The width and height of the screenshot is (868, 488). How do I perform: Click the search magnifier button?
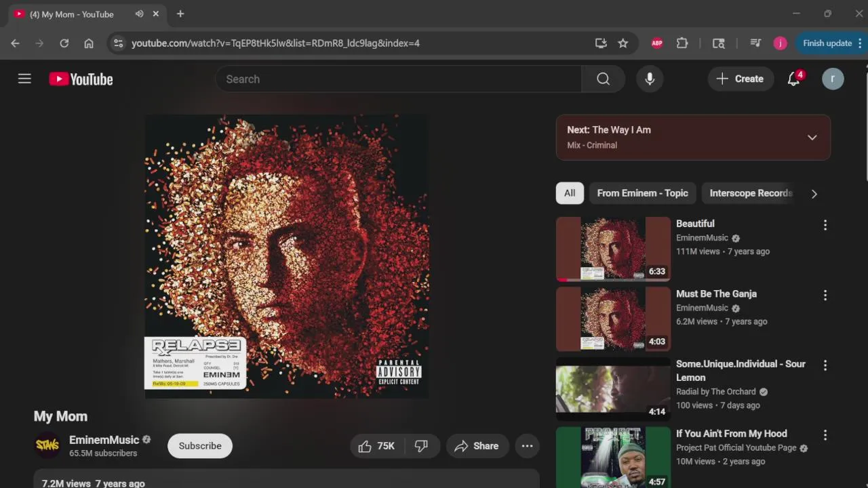coord(603,79)
